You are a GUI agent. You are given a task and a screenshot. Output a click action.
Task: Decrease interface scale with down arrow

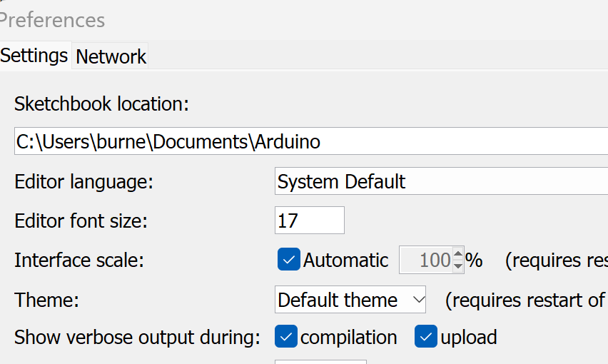(x=458, y=266)
